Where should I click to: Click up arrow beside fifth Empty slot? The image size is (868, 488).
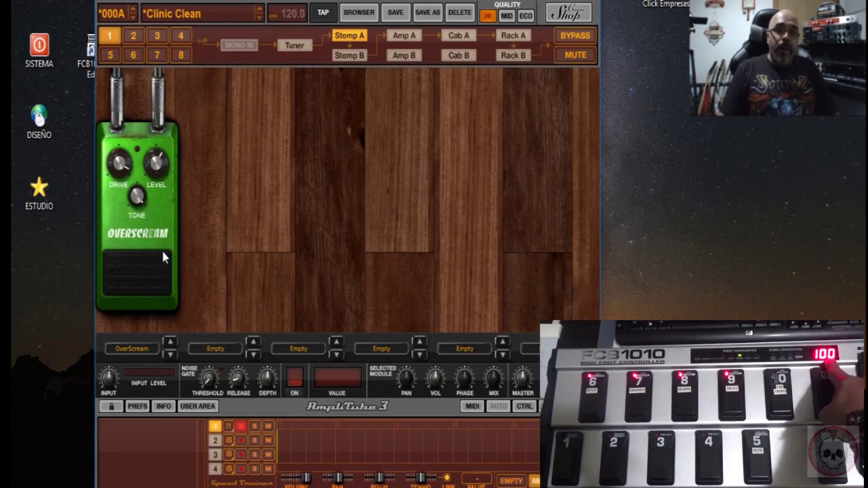click(x=502, y=342)
